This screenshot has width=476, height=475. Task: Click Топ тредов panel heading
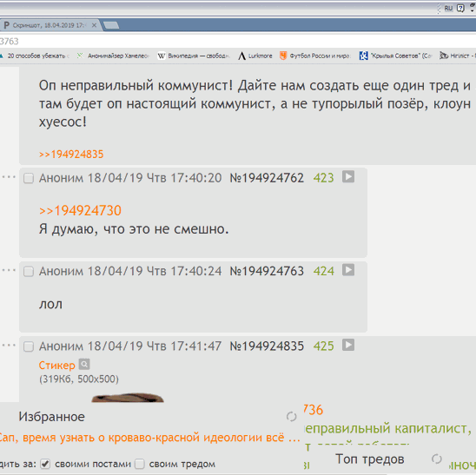coord(370,459)
